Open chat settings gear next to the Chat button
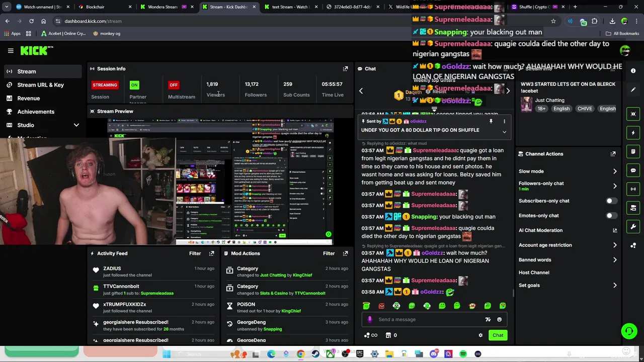Viewport: 644px width, 362px height. [480, 335]
